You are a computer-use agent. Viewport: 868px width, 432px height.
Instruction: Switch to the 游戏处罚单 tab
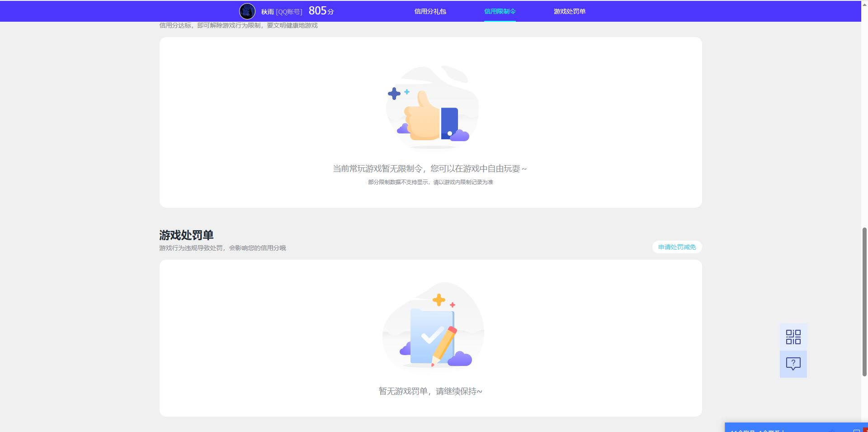[x=570, y=11]
